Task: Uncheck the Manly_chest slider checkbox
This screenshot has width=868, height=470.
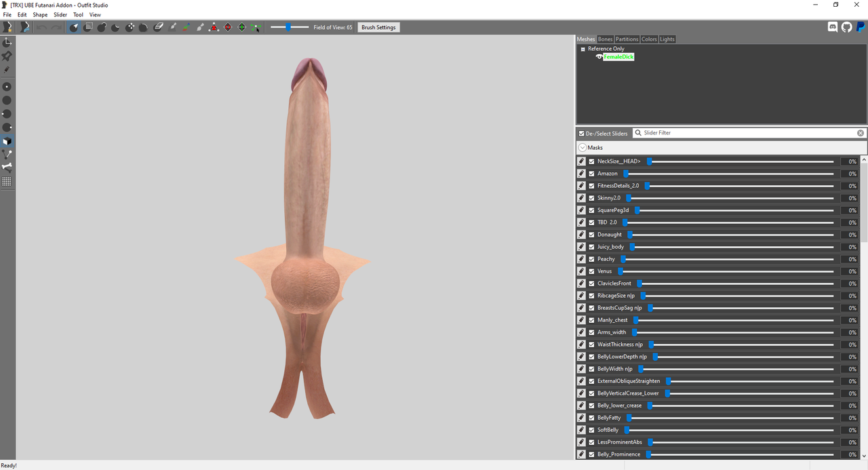Action: pyautogui.click(x=591, y=320)
